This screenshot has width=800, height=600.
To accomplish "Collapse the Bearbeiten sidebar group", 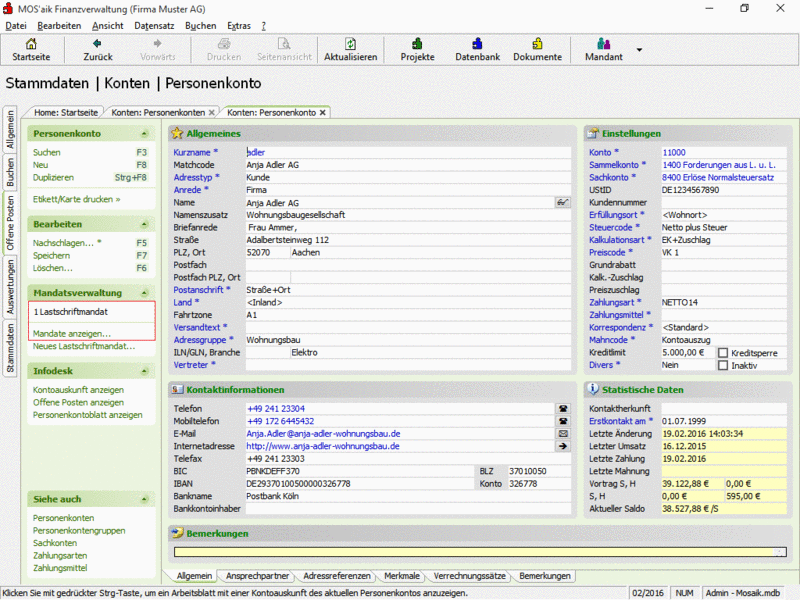I will 144,224.
